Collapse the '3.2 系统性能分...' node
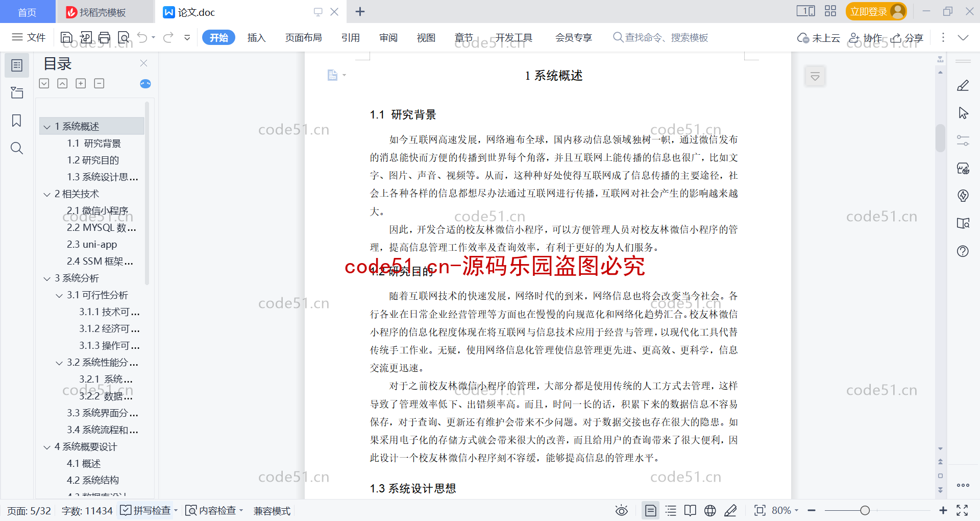Image resolution: width=980 pixels, height=521 pixels. 59,363
